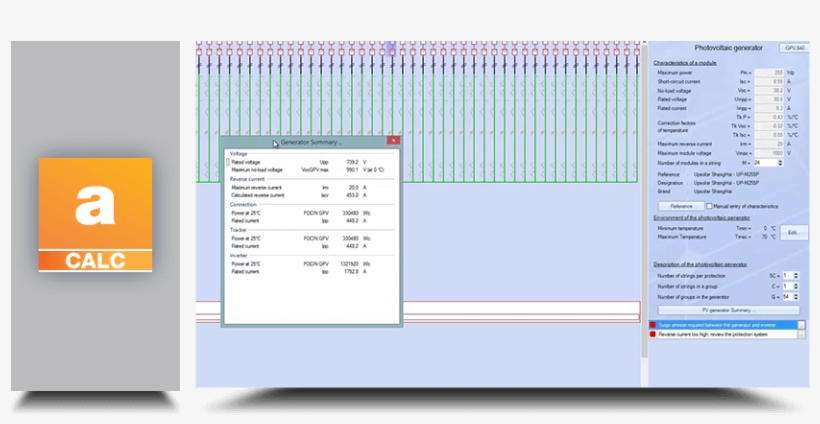The width and height of the screenshot is (820, 424).
Task: Click the 1321920 inverter power value
Action: (x=349, y=264)
